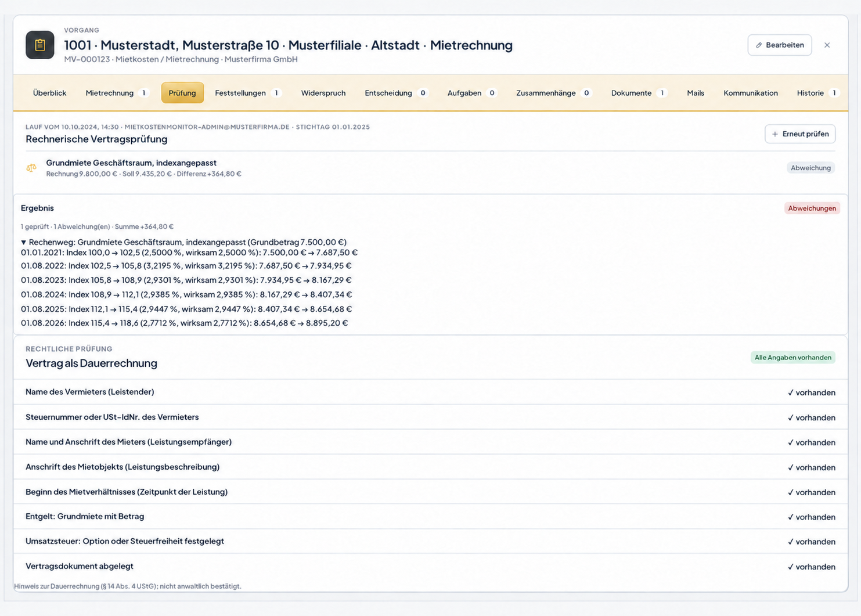The image size is (861, 616).
Task: Click the Alle Angaben vorhanden badge
Action: pos(793,358)
